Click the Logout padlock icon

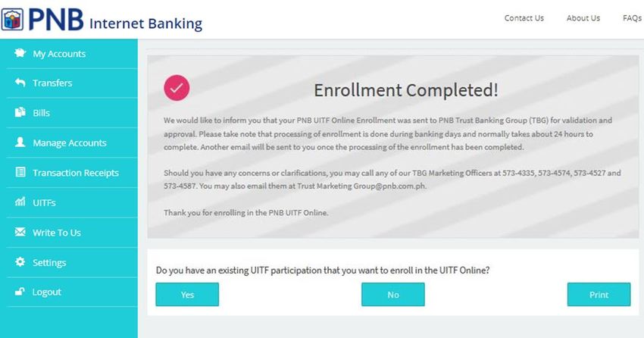coord(20,292)
